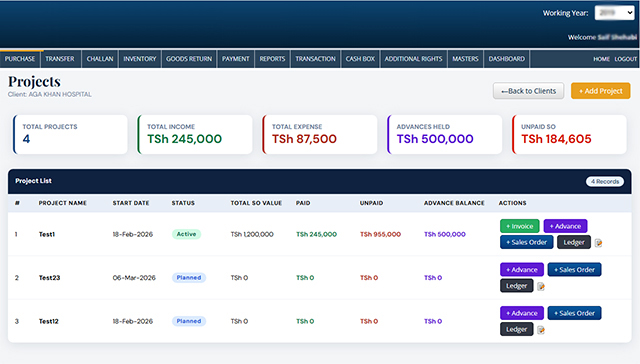Click the Unpaid column header

(371, 203)
